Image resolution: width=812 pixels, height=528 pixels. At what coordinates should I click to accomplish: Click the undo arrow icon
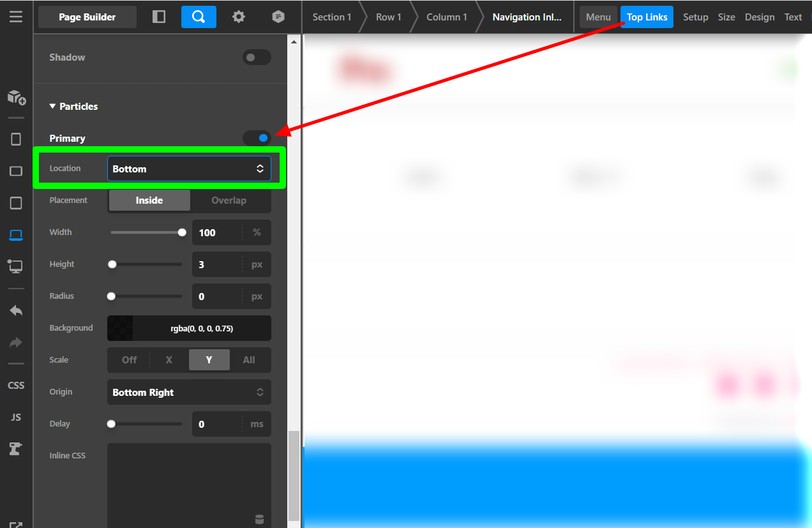[x=16, y=311]
